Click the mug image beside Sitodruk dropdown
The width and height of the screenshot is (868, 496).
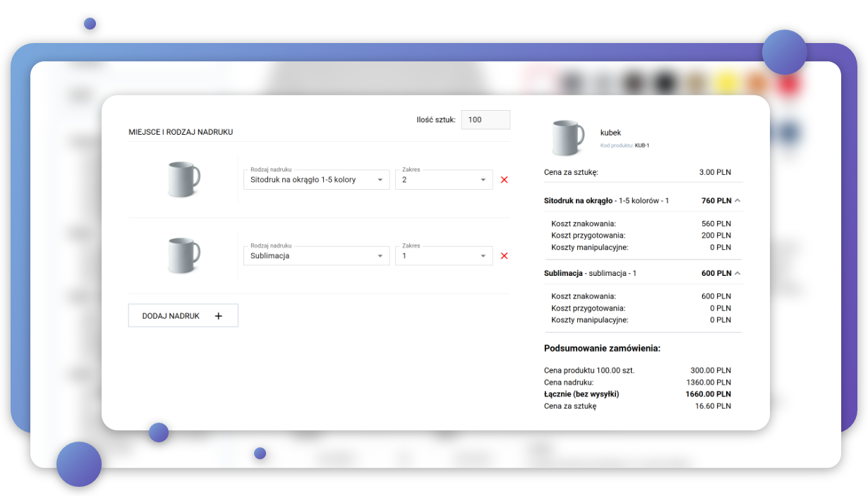click(183, 179)
